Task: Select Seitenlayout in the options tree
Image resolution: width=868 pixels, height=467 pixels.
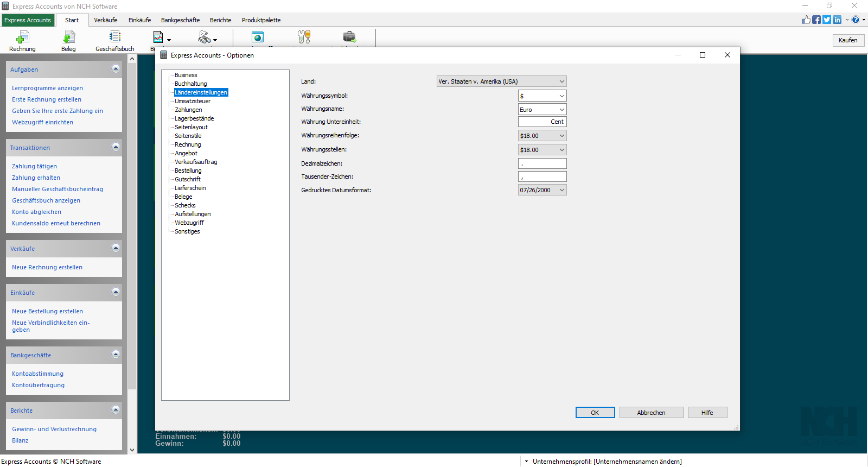Action: tap(191, 127)
